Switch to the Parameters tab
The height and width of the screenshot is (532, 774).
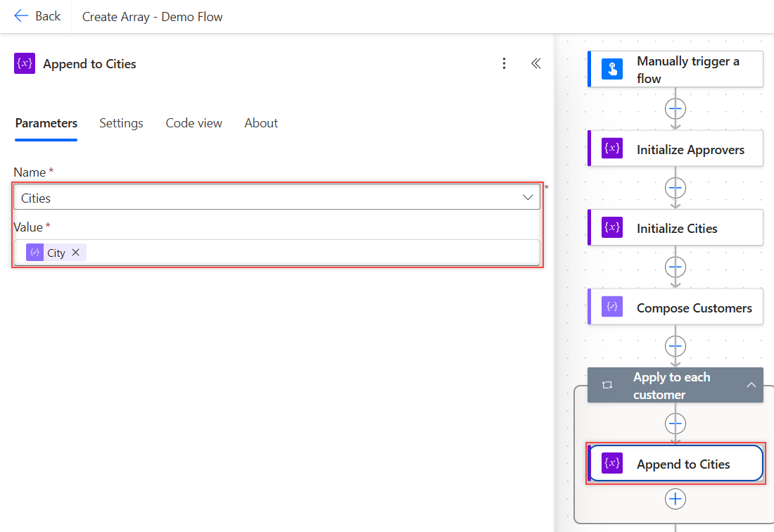[46, 123]
